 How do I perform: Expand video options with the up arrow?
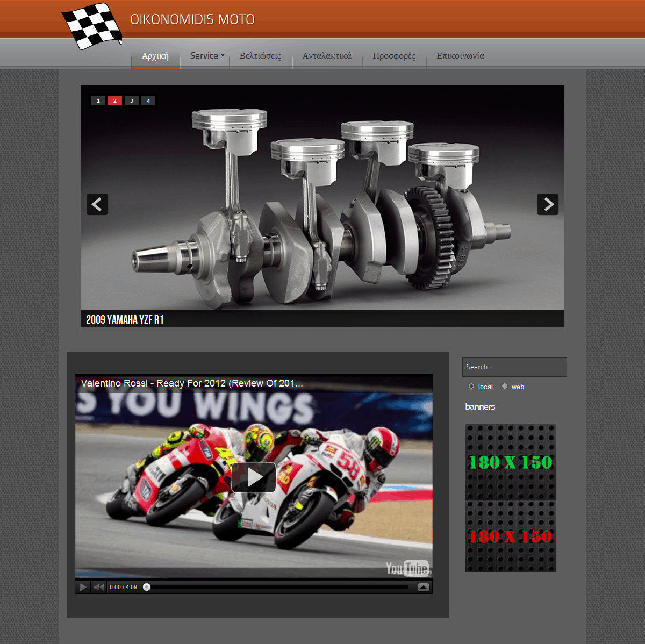pos(424,587)
